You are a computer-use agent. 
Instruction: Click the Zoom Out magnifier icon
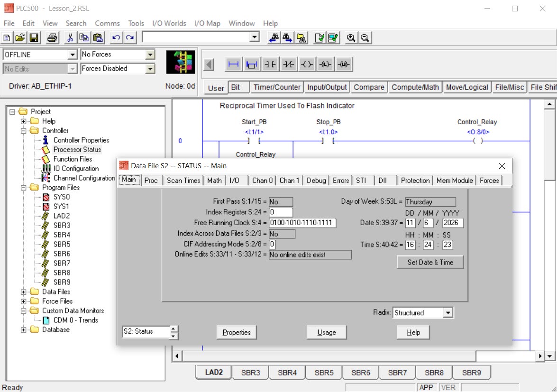[x=365, y=37]
